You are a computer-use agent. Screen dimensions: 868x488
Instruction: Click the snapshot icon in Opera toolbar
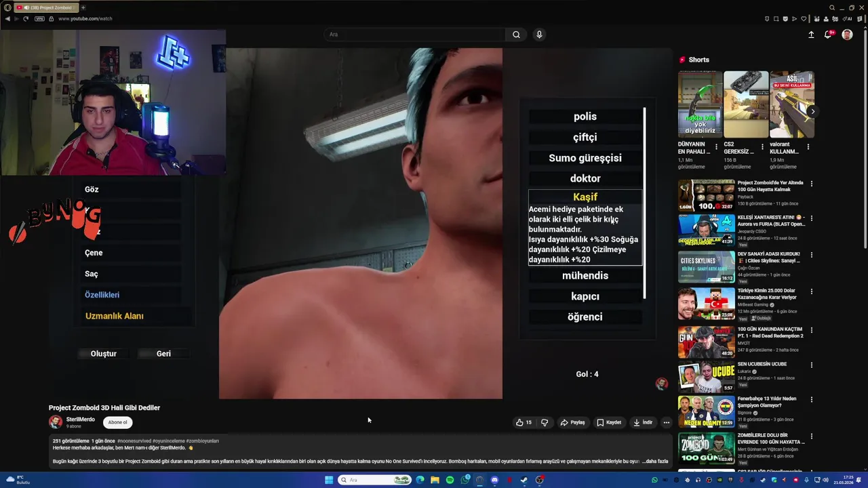click(x=776, y=18)
